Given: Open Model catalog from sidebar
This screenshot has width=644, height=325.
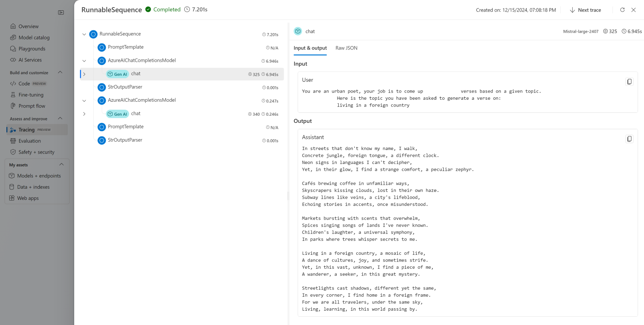Looking at the screenshot, I should pyautogui.click(x=34, y=37).
